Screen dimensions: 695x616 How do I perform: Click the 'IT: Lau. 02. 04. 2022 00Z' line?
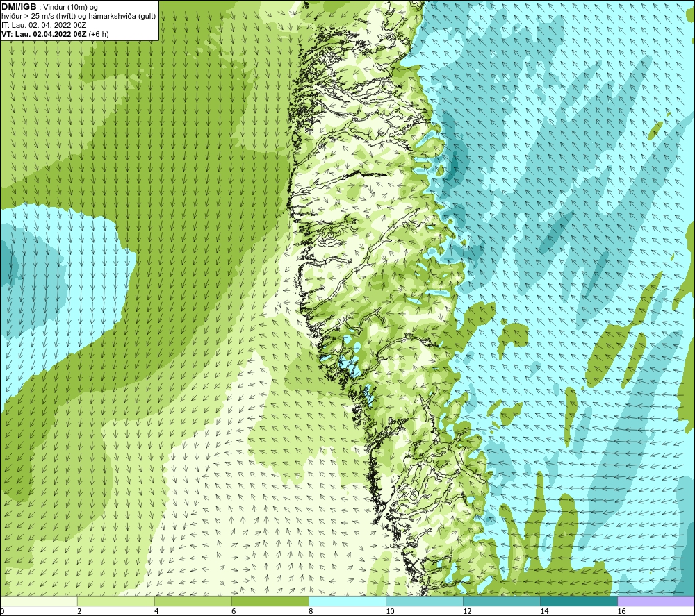coord(44,25)
